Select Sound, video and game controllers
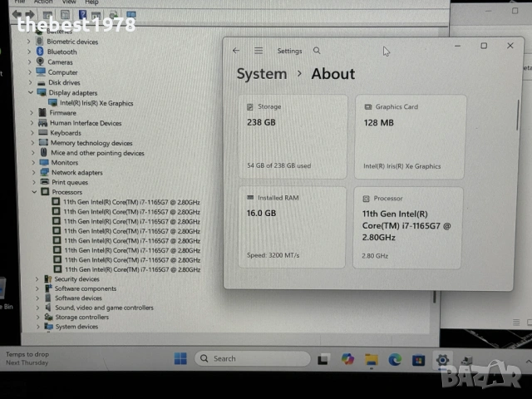The width and height of the screenshot is (532, 399). pyautogui.click(x=104, y=308)
